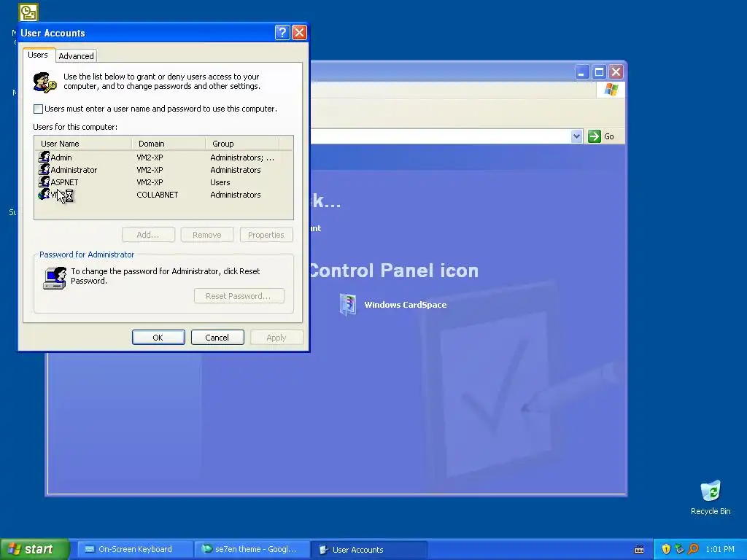Maximize the background Control Panel window
Image resolution: width=747 pixels, height=560 pixels.
tap(599, 72)
